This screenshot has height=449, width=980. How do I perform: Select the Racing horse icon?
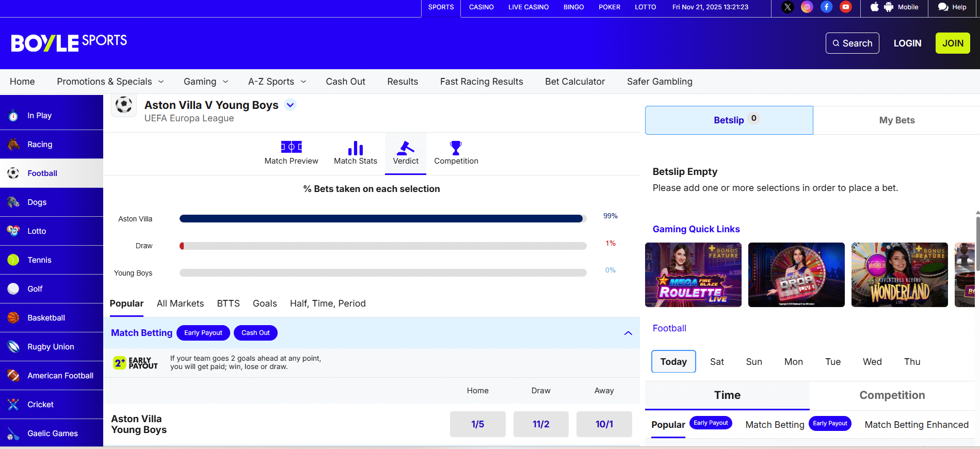(x=13, y=145)
